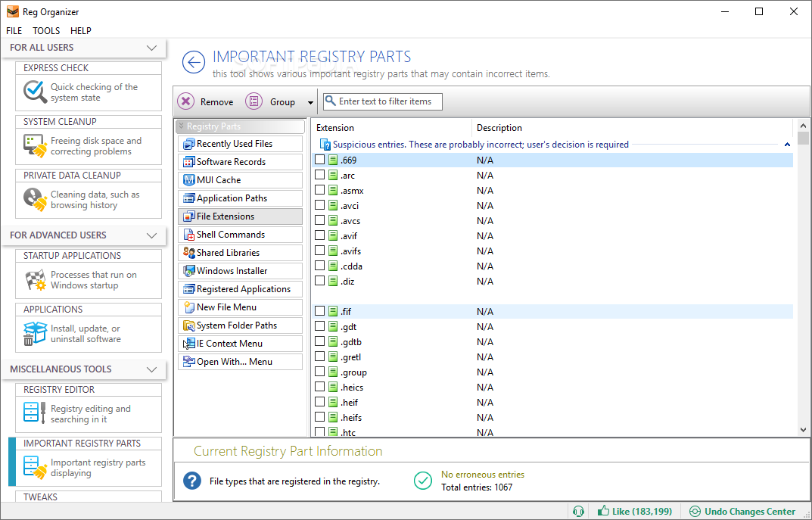812x520 pixels.
Task: Select New File Menu icon
Action: (189, 307)
